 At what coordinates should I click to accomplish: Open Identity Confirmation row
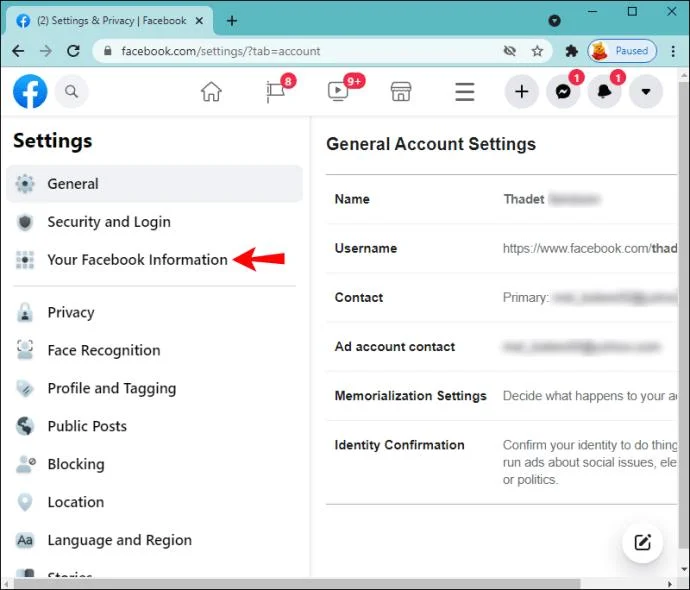tap(501, 462)
